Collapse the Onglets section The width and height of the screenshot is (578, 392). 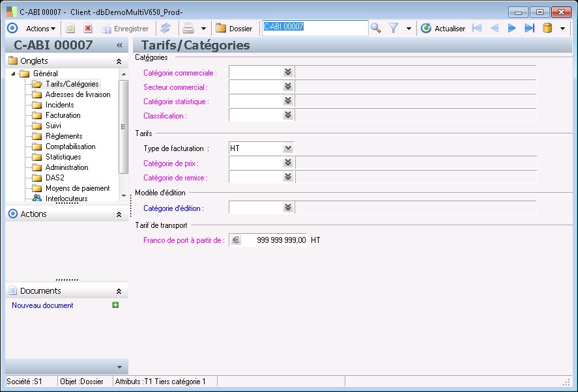click(x=119, y=61)
